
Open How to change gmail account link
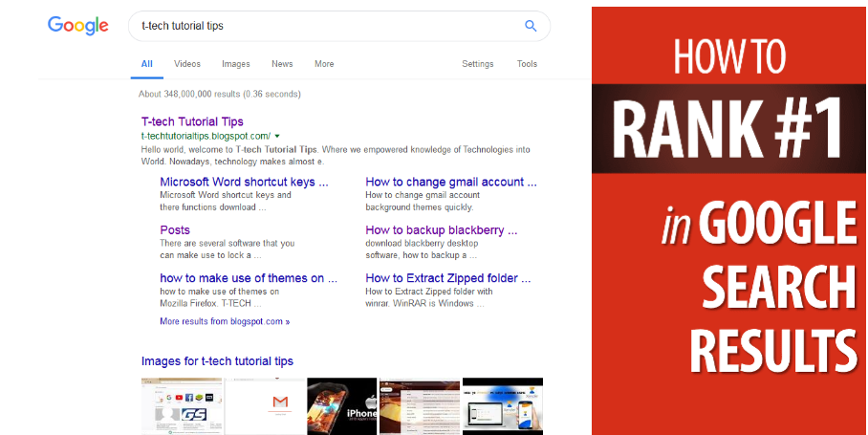click(x=450, y=182)
